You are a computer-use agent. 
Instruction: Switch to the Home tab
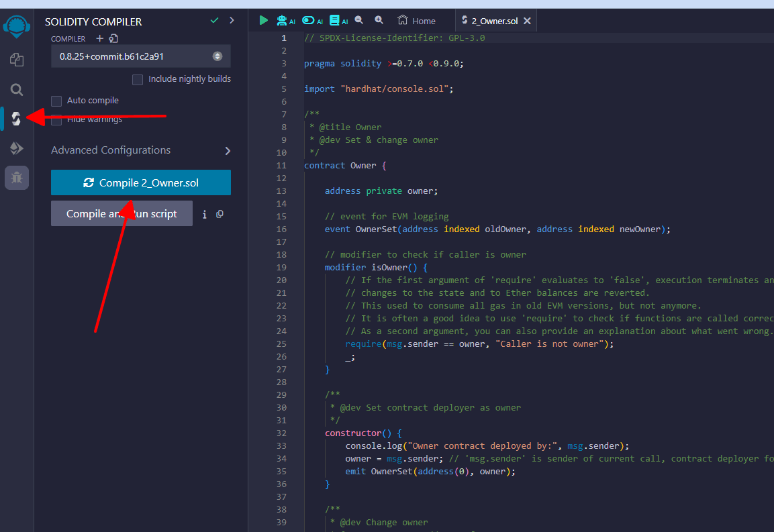417,21
